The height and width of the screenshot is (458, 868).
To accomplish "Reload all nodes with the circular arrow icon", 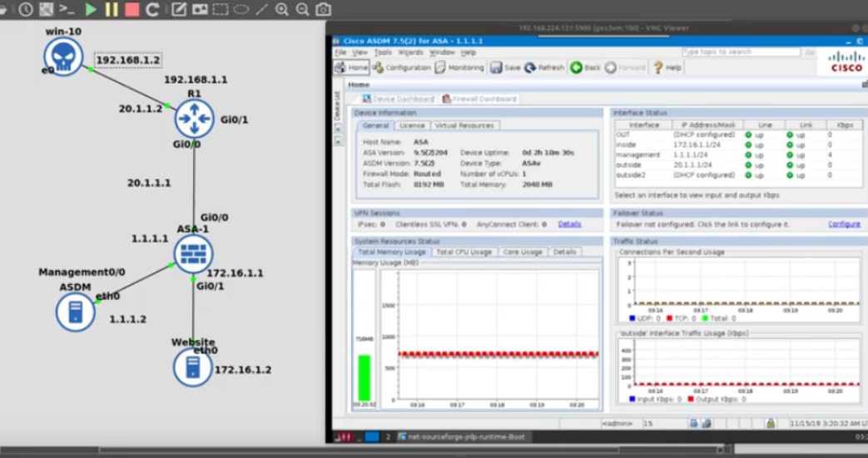I will click(152, 10).
